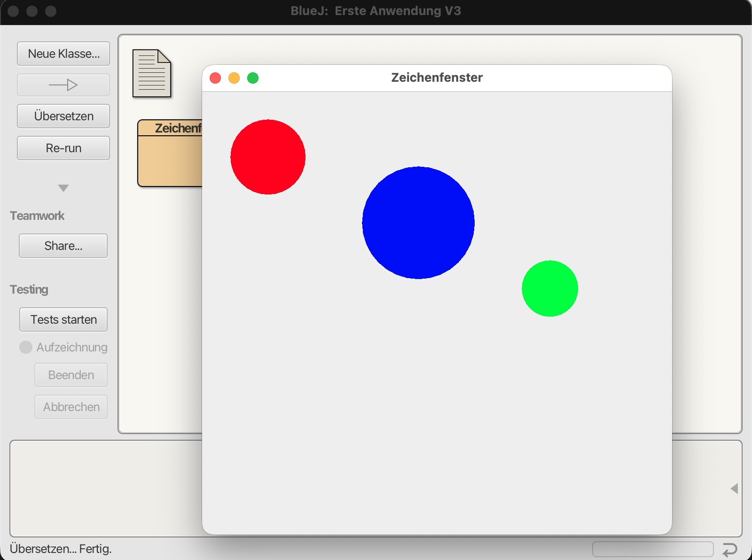Click the Beenden button
752x560 pixels.
pos(71,375)
